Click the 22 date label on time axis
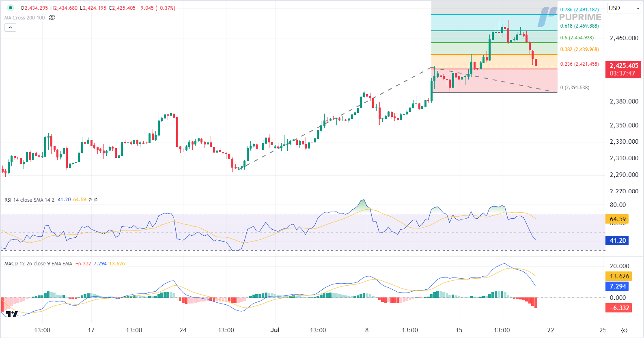Viewport: 644px width, 338px height. click(551, 330)
